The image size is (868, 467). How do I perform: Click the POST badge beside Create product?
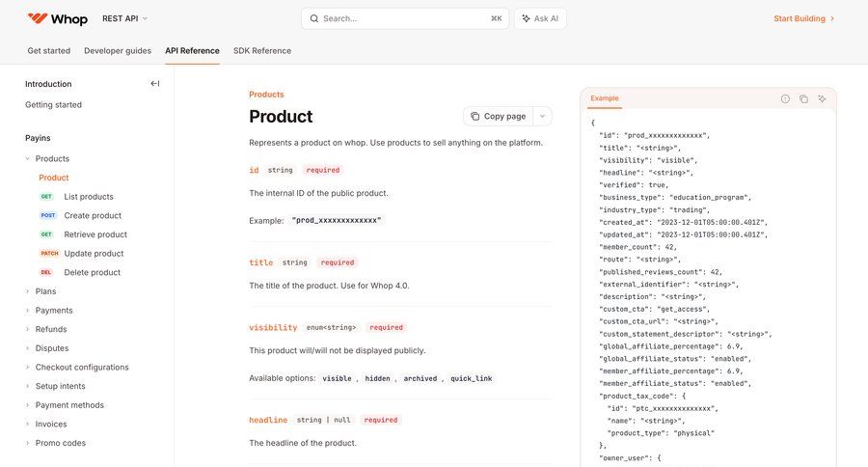click(x=48, y=215)
